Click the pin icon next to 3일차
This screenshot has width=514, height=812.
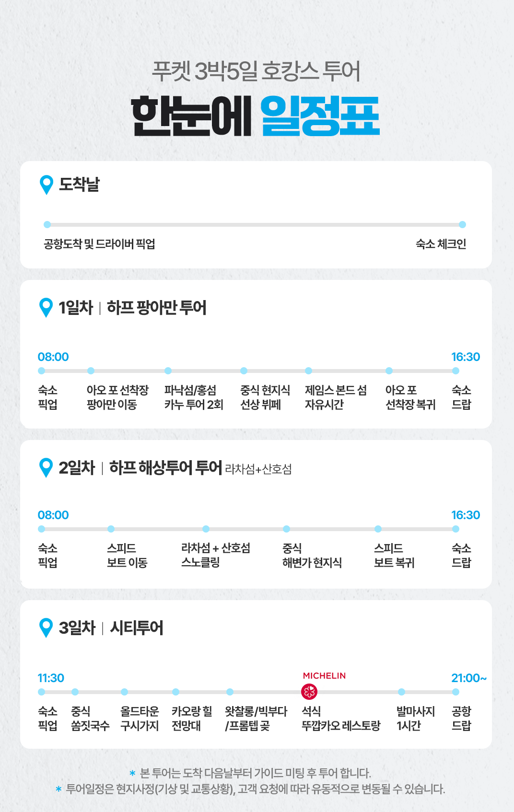[46, 627]
